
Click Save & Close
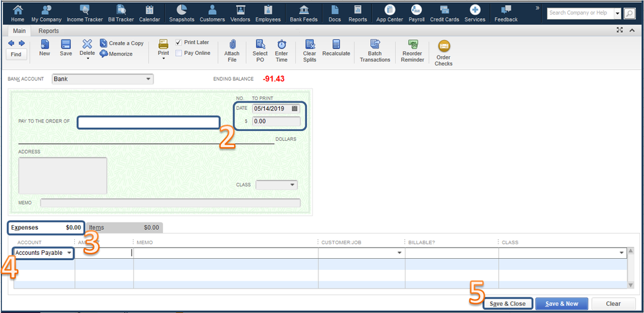point(507,303)
